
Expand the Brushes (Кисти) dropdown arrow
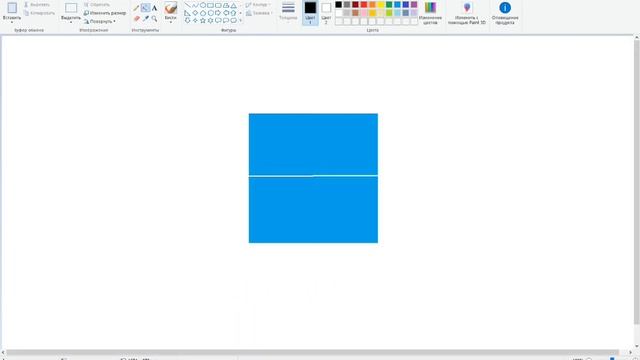click(171, 22)
